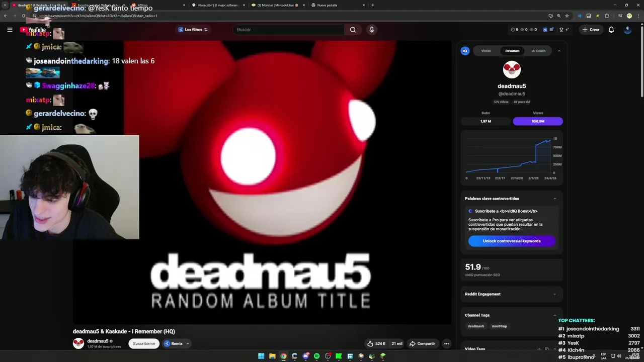Viewport: 644px width, 362px height.
Task: Click Unlock controversial keywords button
Action: click(x=512, y=241)
